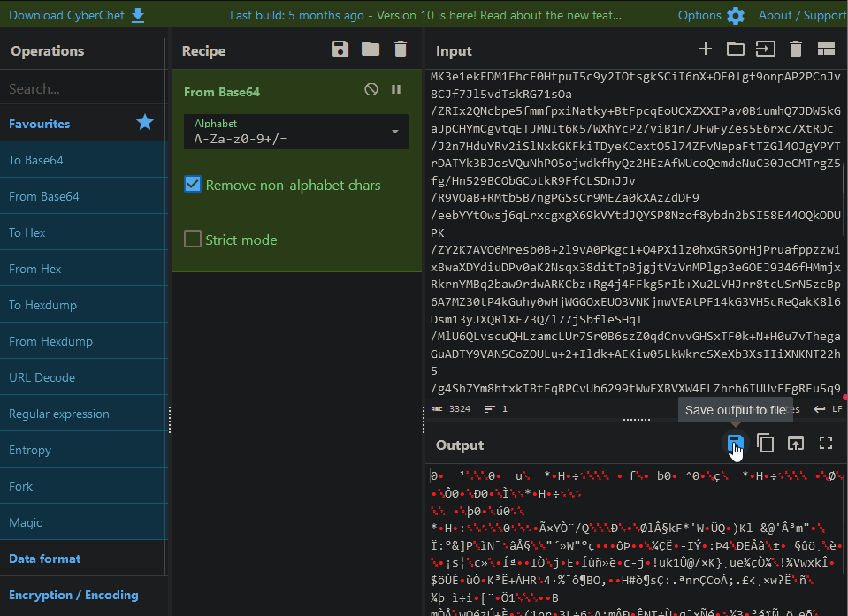This screenshot has height=616, width=848.
Task: Click the From Base64 recipe title
Action: tap(222, 92)
